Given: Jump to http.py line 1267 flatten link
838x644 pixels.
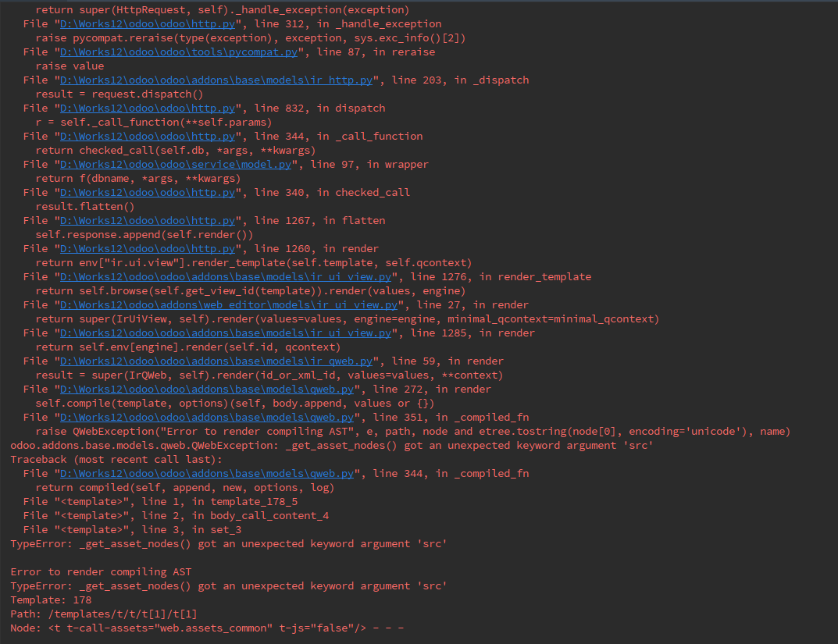Looking at the screenshot, I should point(148,221).
